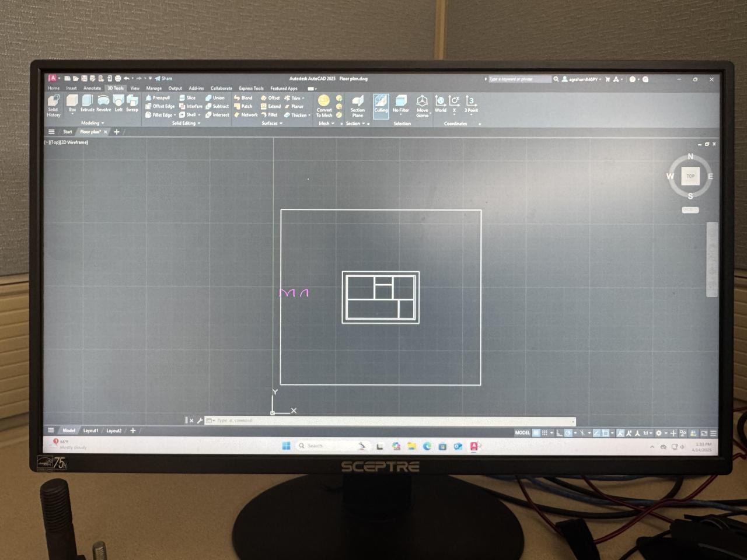Create a Section Plane
The width and height of the screenshot is (747, 560).
click(x=358, y=106)
